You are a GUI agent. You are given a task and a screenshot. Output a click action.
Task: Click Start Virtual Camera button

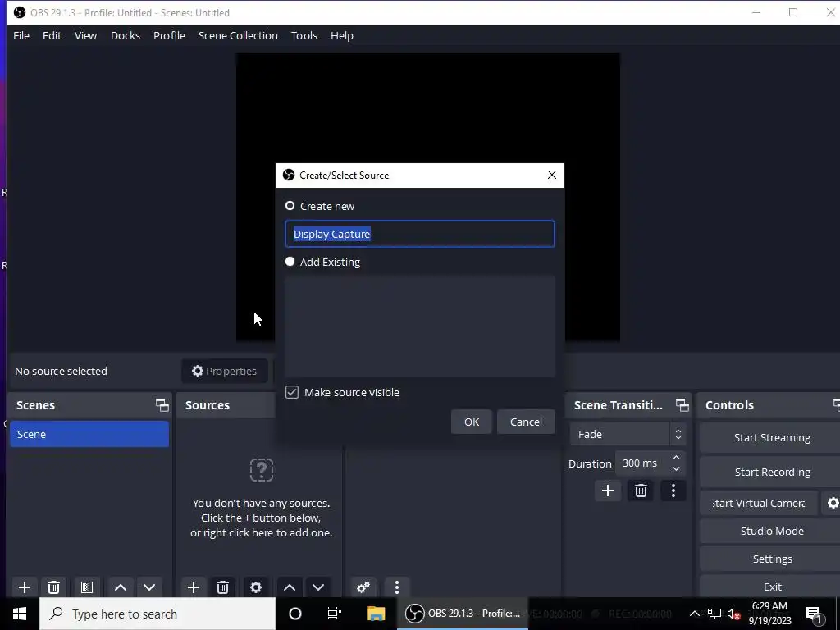pos(759,503)
